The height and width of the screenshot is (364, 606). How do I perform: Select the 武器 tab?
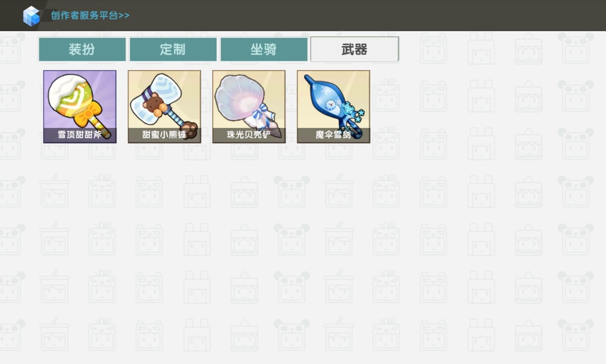355,49
